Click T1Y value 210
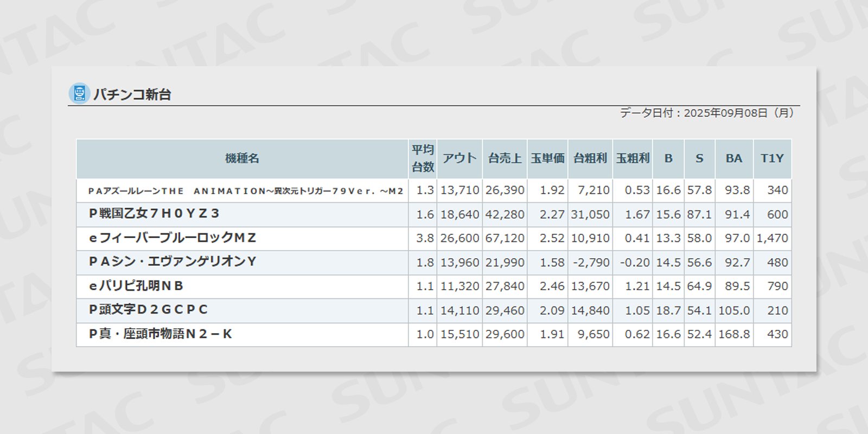Viewport: 868px width, 434px height. click(x=777, y=310)
